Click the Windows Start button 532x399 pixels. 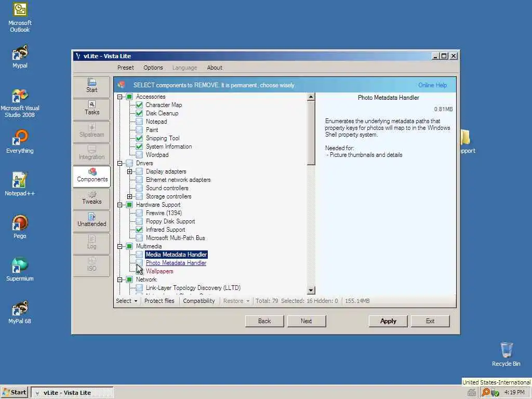coord(14,392)
